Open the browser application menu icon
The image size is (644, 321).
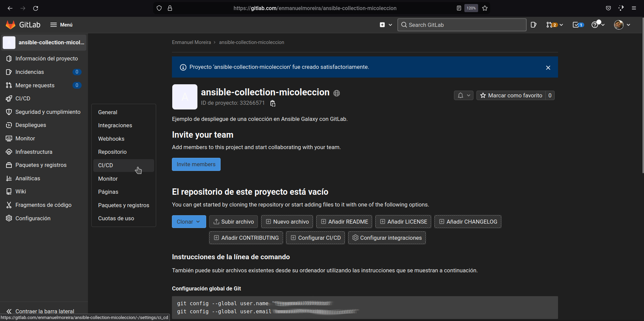click(x=634, y=8)
